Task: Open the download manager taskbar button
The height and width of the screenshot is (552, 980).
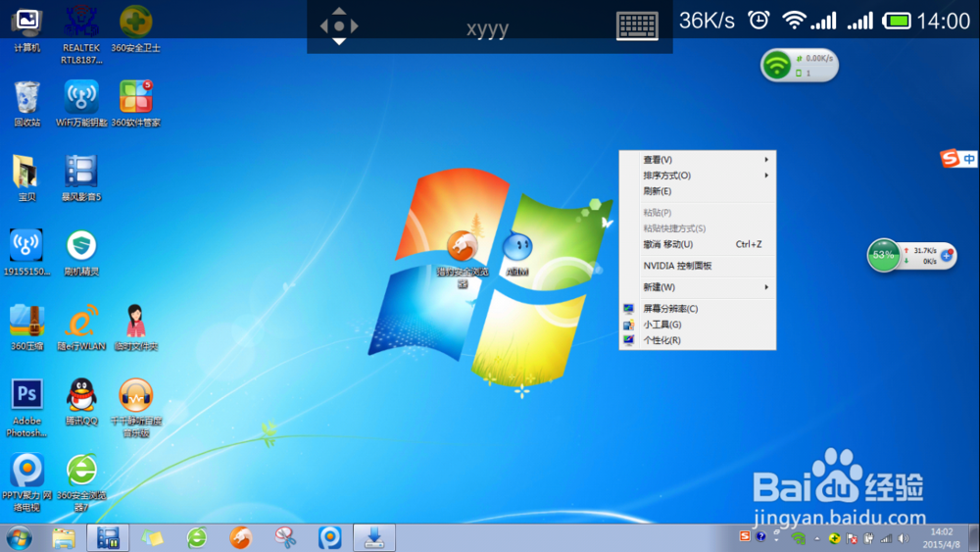Action: (373, 537)
